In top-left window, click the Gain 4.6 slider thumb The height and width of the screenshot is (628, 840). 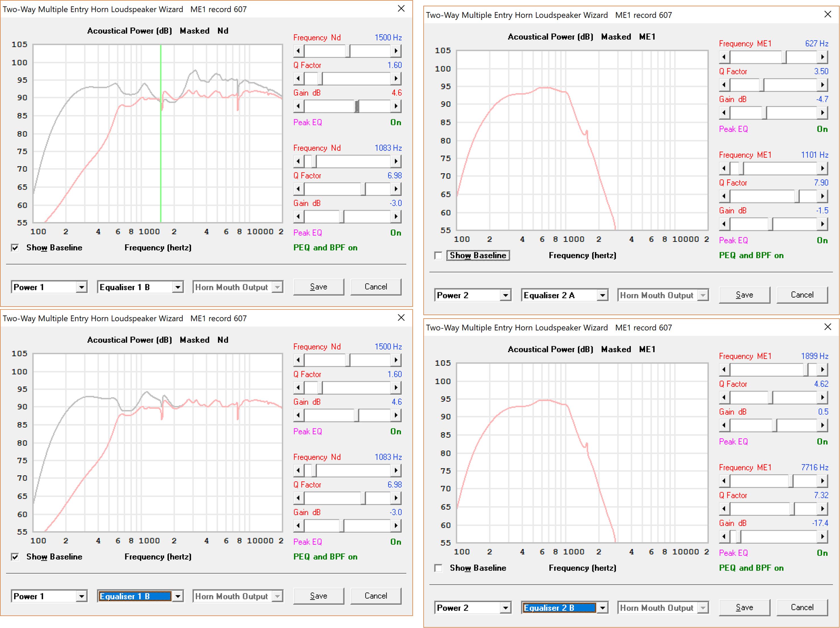(x=357, y=106)
